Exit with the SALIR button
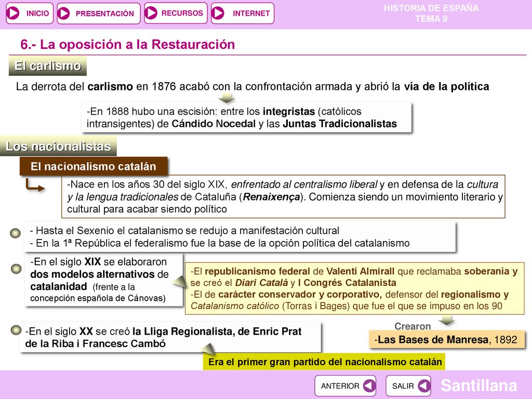Image resolution: width=532 pixels, height=399 pixels. 408,386
